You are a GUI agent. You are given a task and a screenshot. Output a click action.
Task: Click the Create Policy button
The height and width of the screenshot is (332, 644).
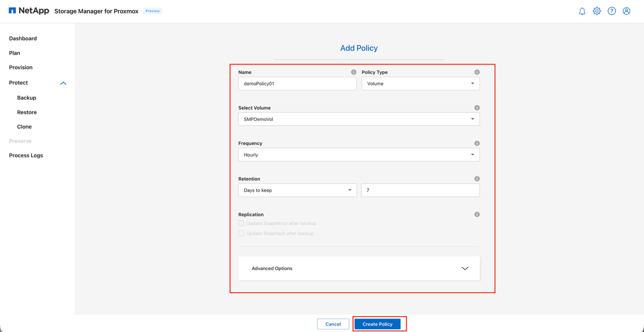pos(377,324)
